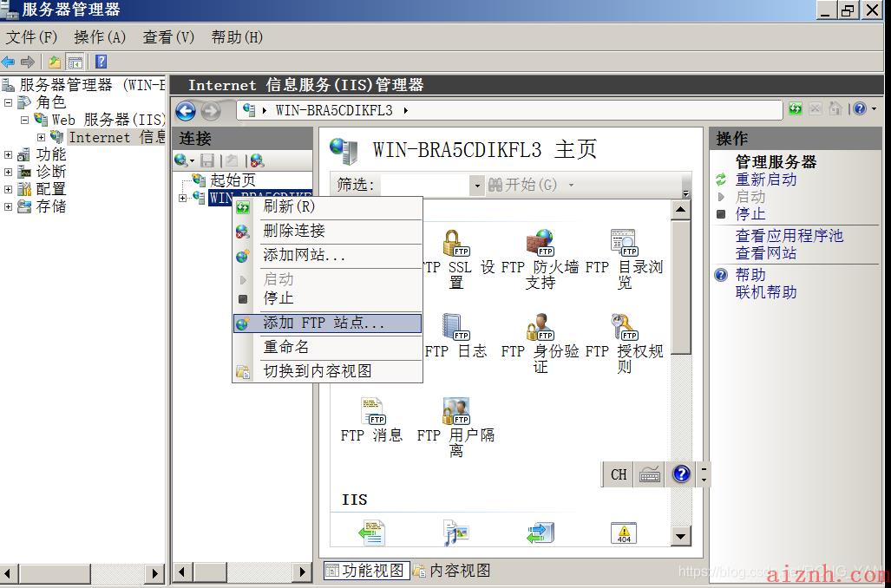Switch to 内容视图 tab
Image resolution: width=891 pixels, height=588 pixels.
pos(452,571)
